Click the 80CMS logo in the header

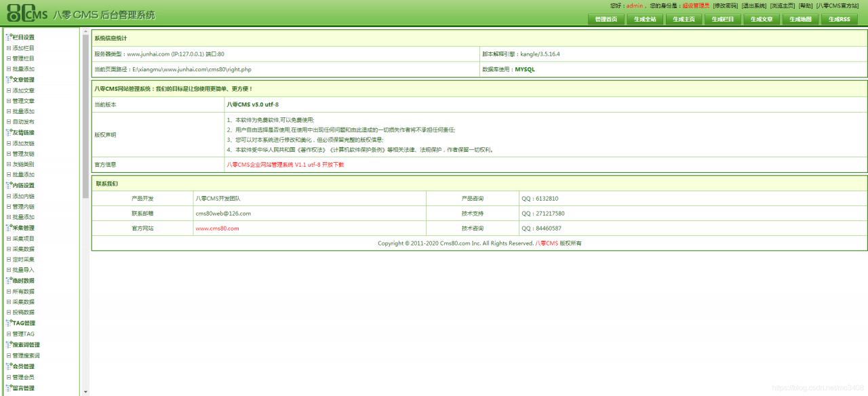coord(28,14)
